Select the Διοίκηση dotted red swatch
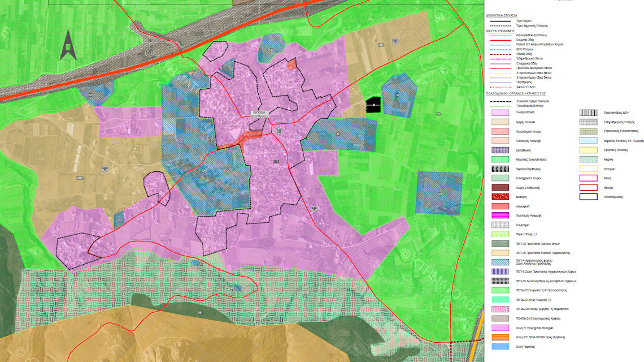Viewport: 644px width, 362px height. point(501,197)
